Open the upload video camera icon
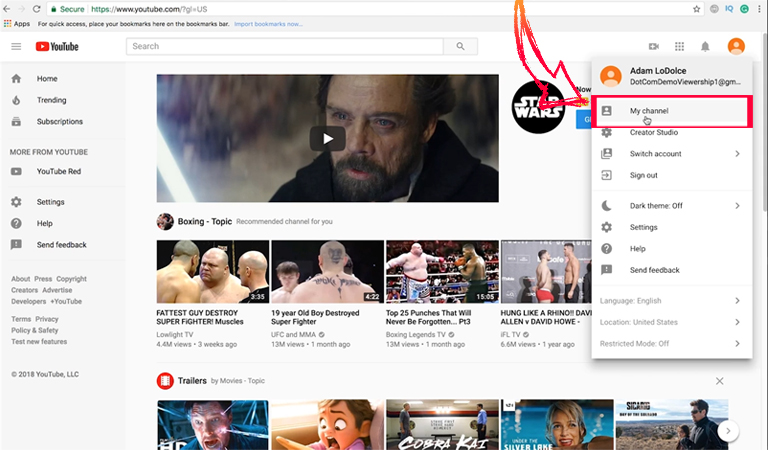Viewport: 768px width, 450px height. [654, 47]
